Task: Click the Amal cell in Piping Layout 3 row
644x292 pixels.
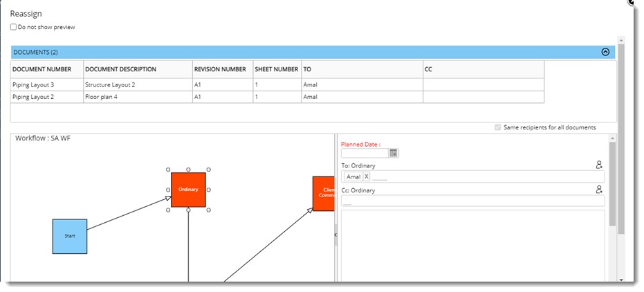Action: coord(362,84)
